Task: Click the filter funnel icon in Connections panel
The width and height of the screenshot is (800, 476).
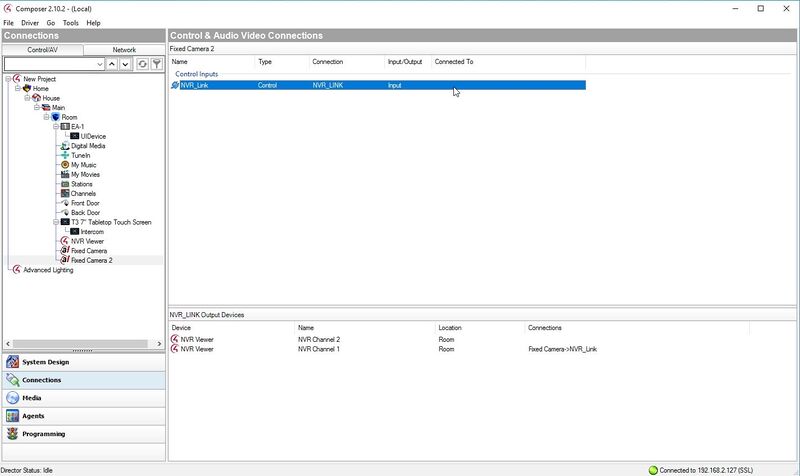Action: point(157,64)
